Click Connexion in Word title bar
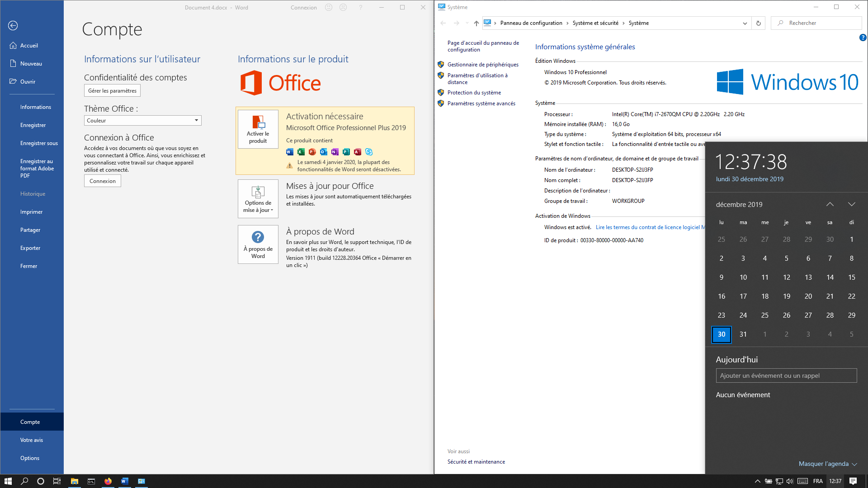The image size is (868, 488). click(304, 8)
